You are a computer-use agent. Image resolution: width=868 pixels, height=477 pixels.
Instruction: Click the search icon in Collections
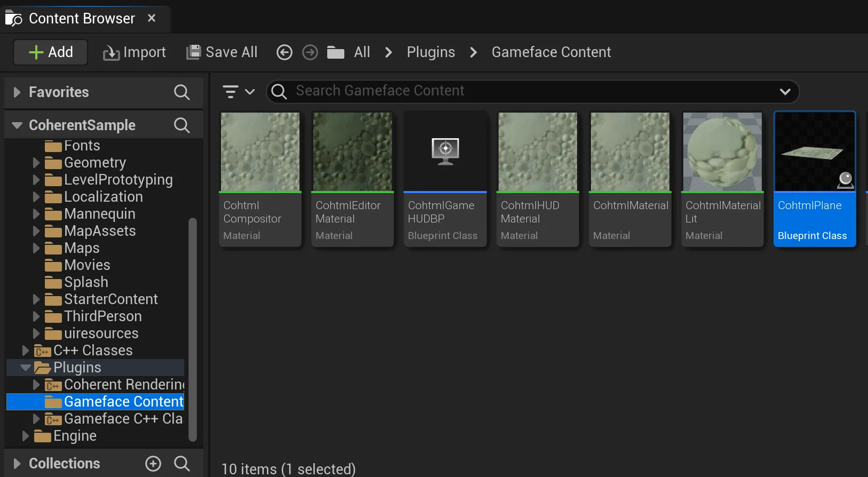182,464
